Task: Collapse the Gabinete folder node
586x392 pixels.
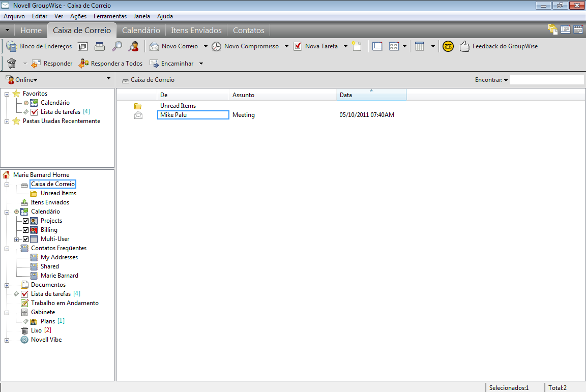Action: coord(7,313)
